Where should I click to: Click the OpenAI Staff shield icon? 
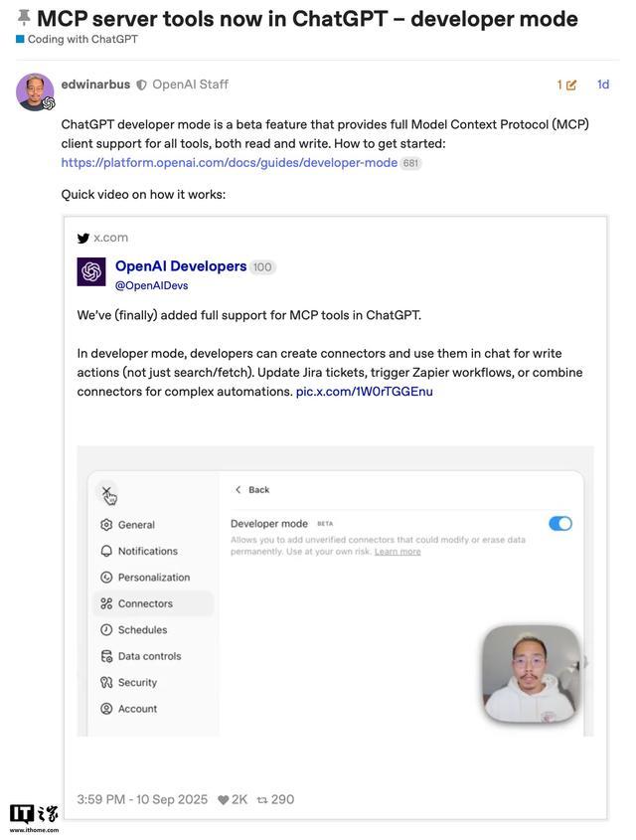[x=142, y=85]
